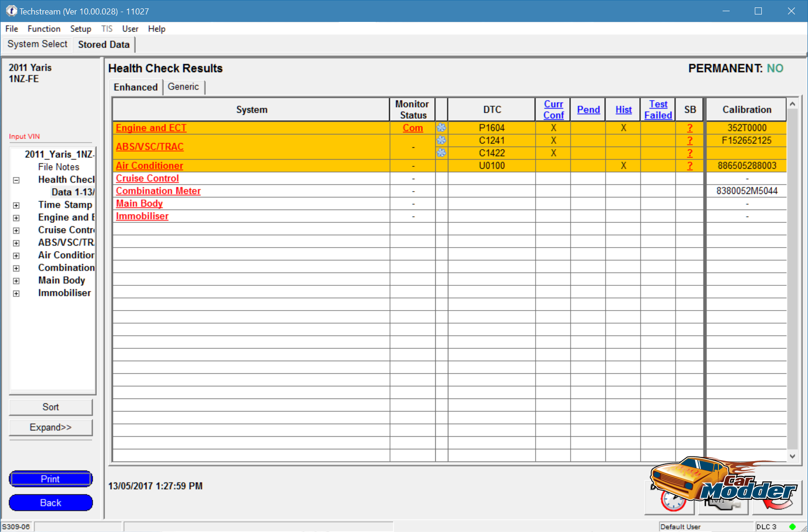Image resolution: width=808 pixels, height=532 pixels.
Task: Switch to the System Select tab
Action: coord(37,44)
